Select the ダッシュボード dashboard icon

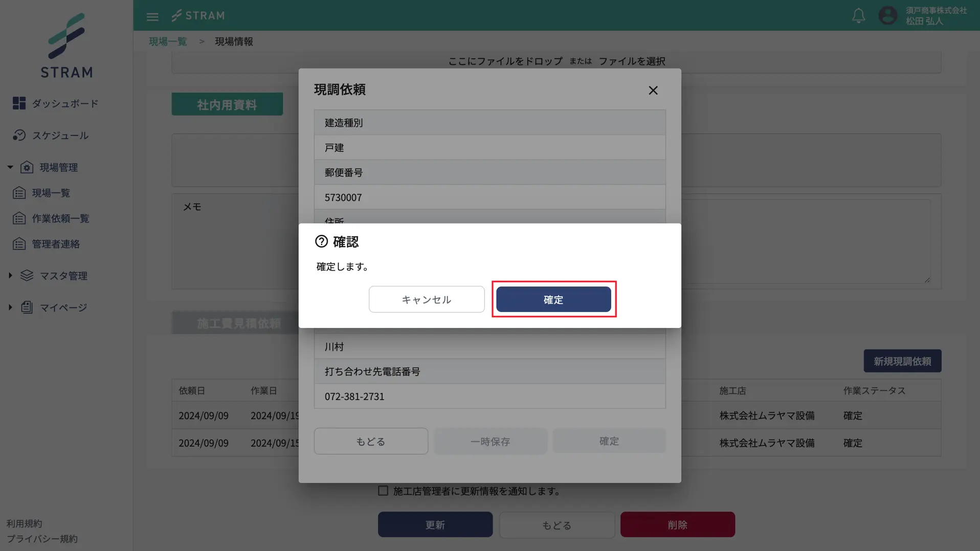point(19,103)
